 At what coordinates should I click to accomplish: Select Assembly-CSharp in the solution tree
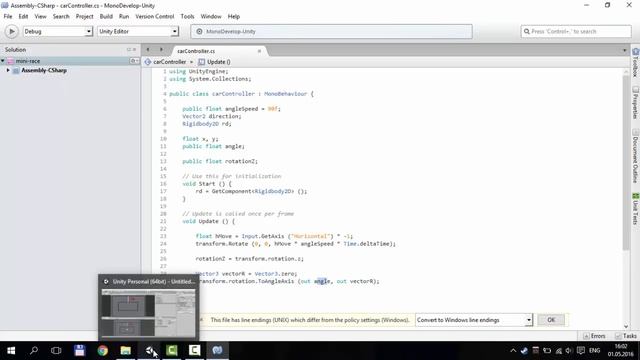point(44,71)
